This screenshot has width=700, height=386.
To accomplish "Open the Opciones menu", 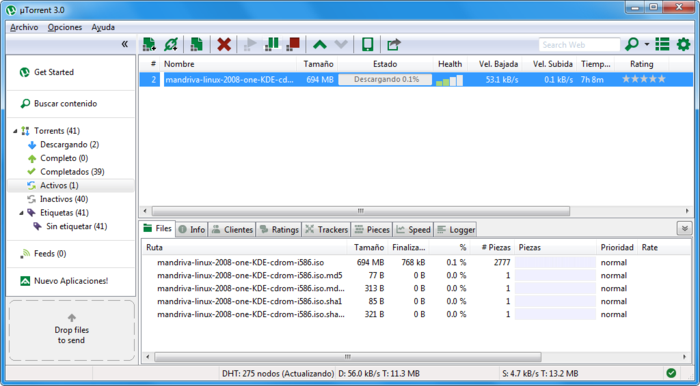I will tap(65, 27).
